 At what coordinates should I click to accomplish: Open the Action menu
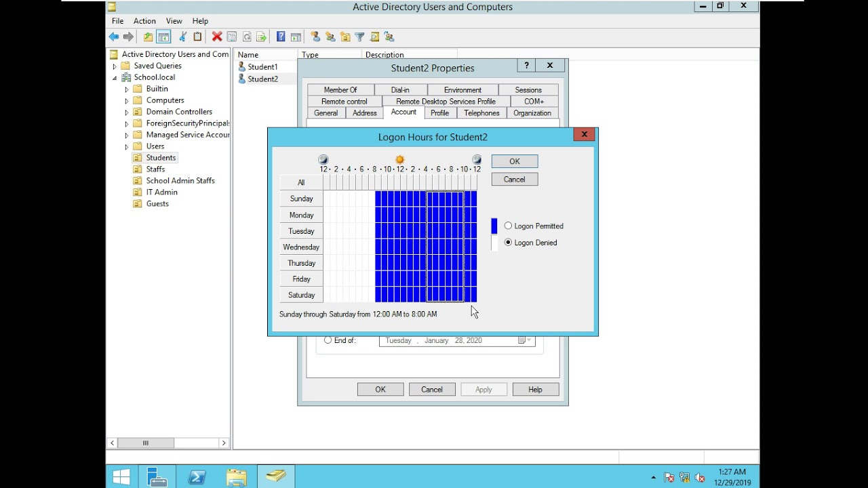[x=144, y=21]
